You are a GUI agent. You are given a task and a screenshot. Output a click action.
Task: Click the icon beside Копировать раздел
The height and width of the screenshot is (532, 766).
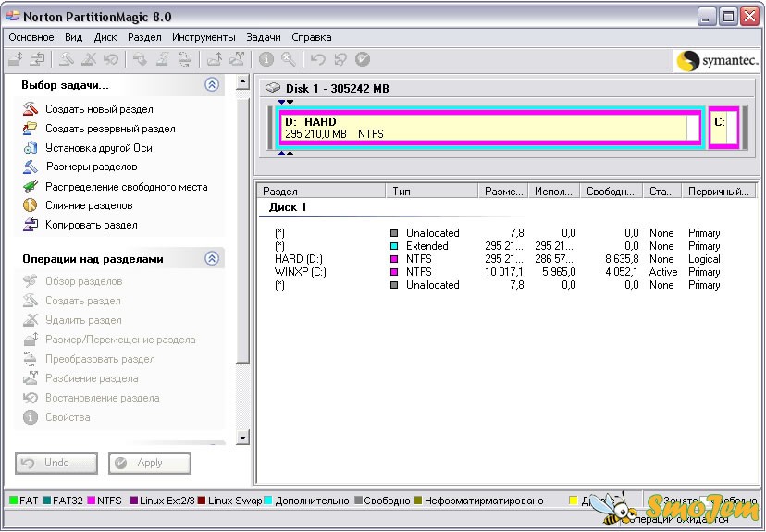[31, 225]
